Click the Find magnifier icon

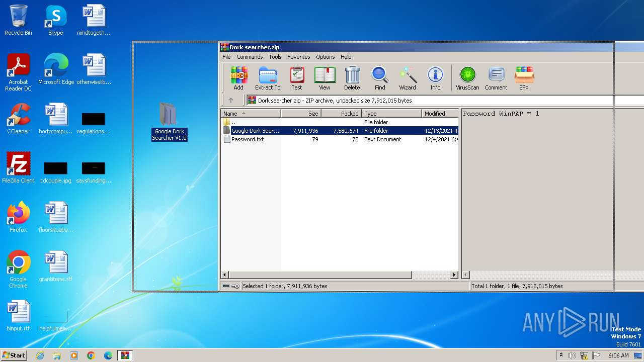tap(380, 78)
